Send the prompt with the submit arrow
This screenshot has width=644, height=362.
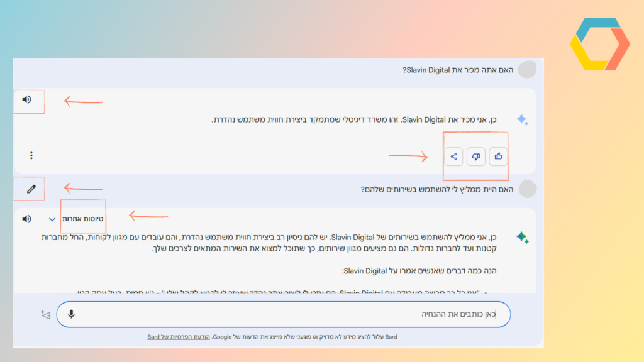pos(45,315)
